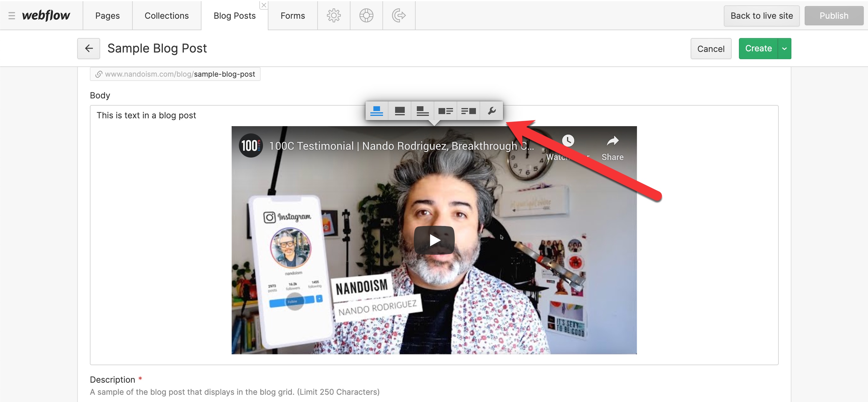The image size is (868, 402).
Task: Close the Blog Posts tab
Action: coord(264,5)
